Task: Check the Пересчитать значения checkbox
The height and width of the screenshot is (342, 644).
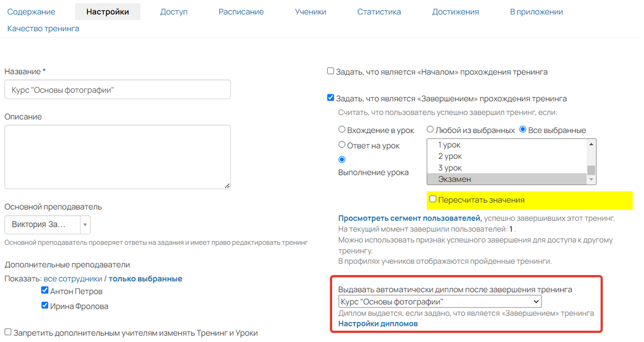Action: (x=433, y=199)
